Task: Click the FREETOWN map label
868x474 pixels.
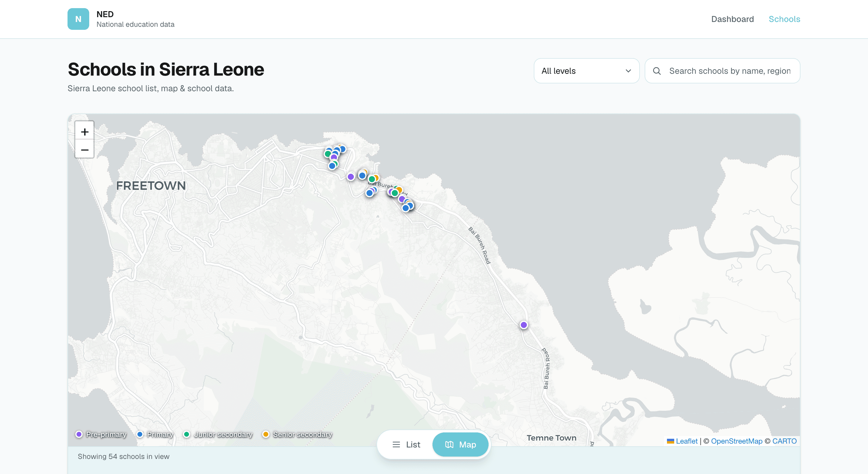Action: tap(151, 186)
